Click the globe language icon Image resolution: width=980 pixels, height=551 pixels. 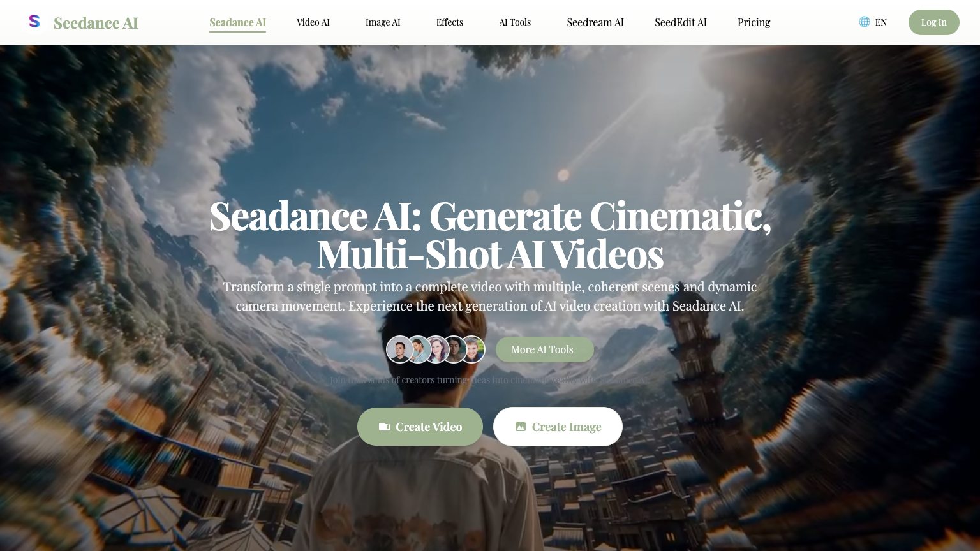click(865, 22)
